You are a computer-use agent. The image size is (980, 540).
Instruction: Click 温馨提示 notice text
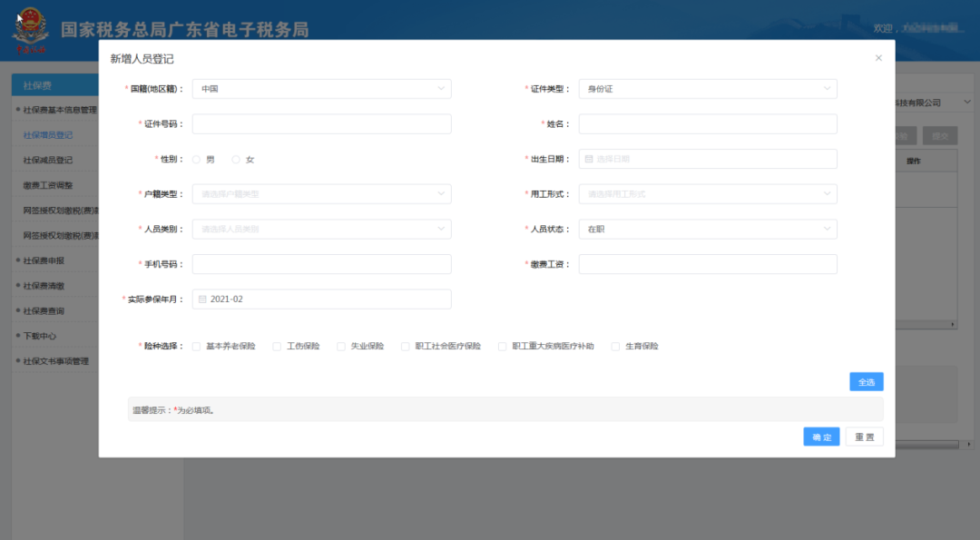(x=174, y=410)
